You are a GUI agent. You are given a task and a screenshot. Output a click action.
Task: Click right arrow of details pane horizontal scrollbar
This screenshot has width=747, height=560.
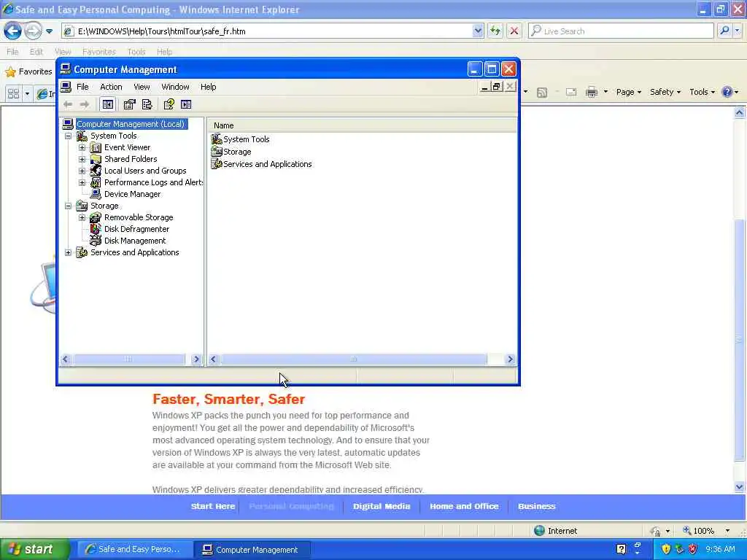click(x=510, y=359)
